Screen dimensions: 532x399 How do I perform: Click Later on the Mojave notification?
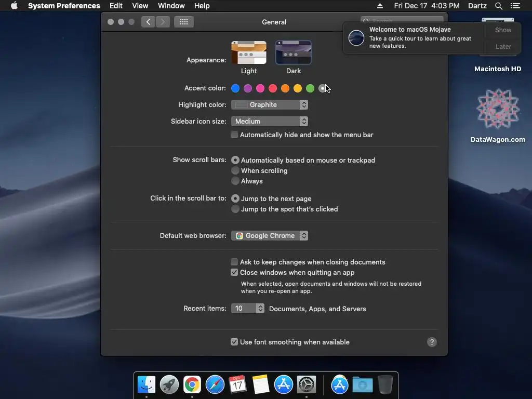click(503, 46)
